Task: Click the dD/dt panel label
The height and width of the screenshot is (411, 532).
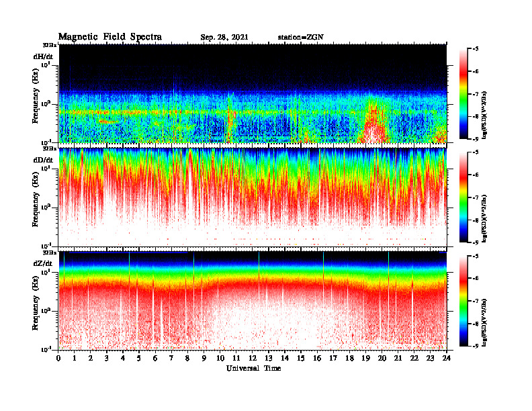Action: click(x=43, y=160)
